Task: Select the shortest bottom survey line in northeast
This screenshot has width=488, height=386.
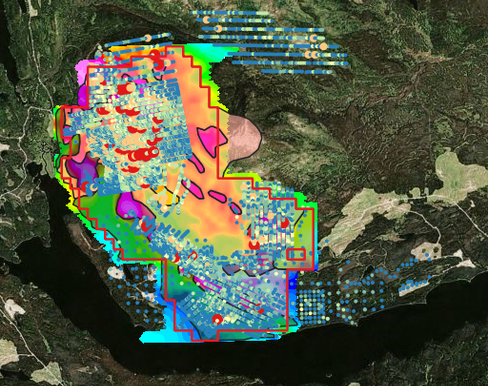Action: tap(297, 72)
